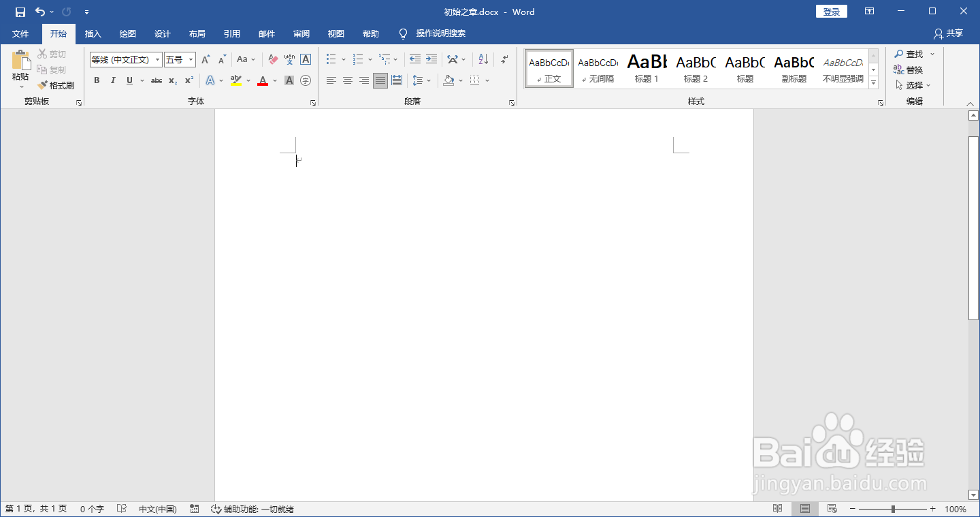Screen dimensions: 980x517
Task: Open macro recording icon in status bar
Action: tap(195, 509)
